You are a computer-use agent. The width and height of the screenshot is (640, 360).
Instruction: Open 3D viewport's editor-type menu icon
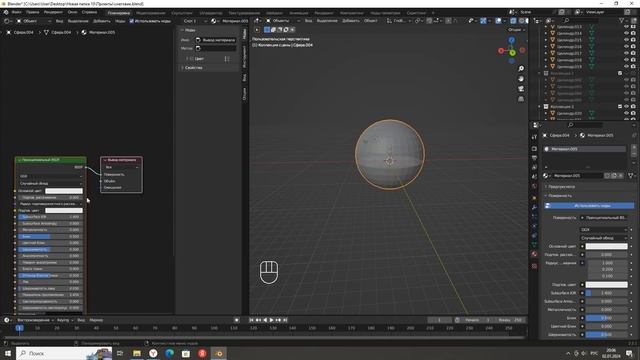(x=258, y=20)
